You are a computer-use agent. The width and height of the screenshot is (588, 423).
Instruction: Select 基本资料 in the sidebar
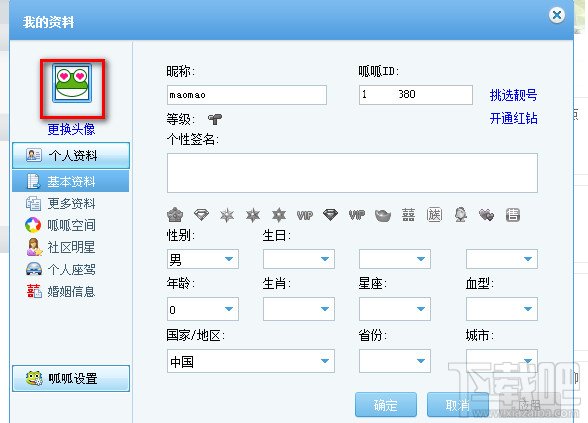pos(70,182)
